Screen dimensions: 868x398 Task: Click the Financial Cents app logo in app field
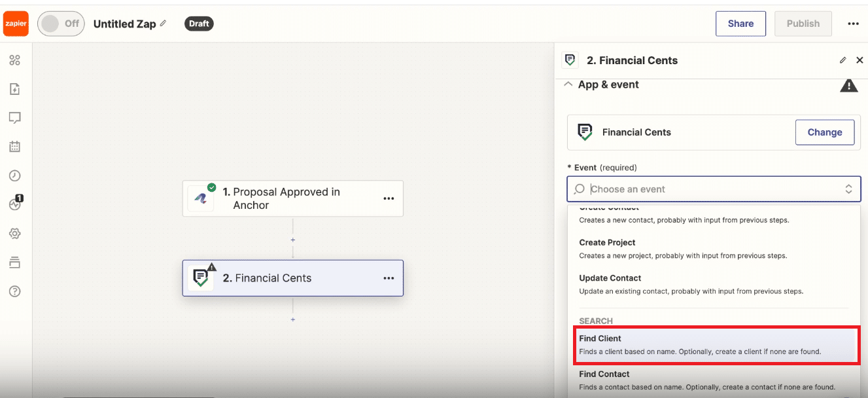585,132
